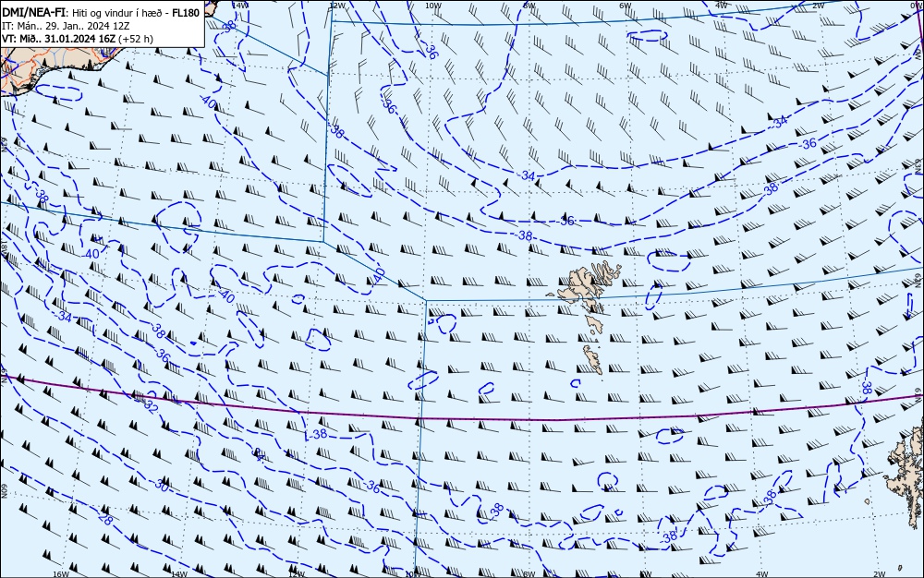Click the 4W longitude label on top edge

[x=722, y=5]
